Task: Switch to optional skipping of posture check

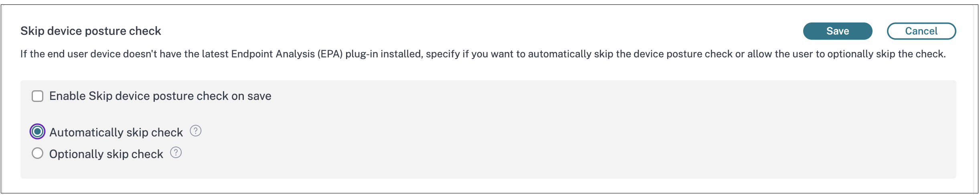Action: (x=37, y=153)
